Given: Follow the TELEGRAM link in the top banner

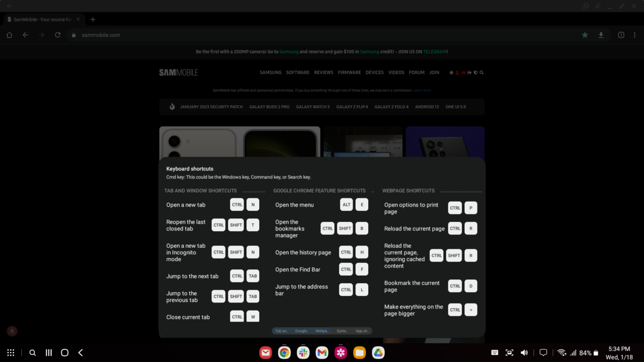Looking at the screenshot, I should (435, 51).
